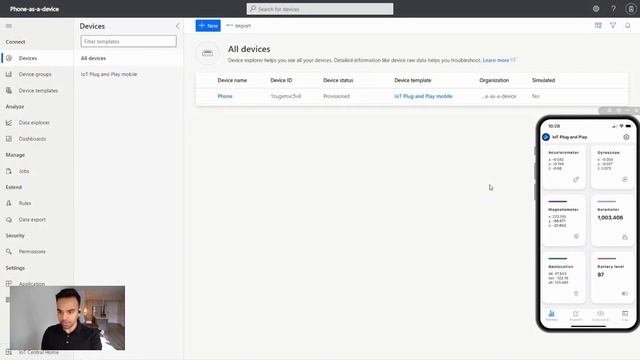The image size is (640, 360).
Task: Click the New device button
Action: tap(208, 26)
